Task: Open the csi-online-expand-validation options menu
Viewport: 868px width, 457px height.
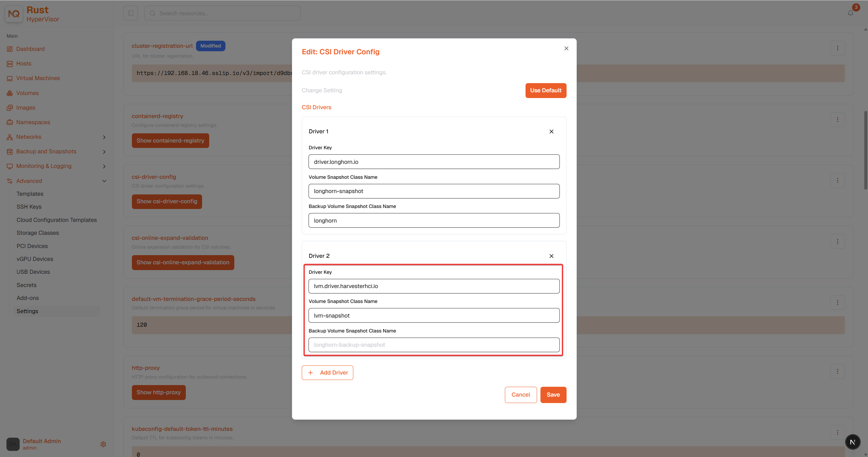Action: click(837, 242)
